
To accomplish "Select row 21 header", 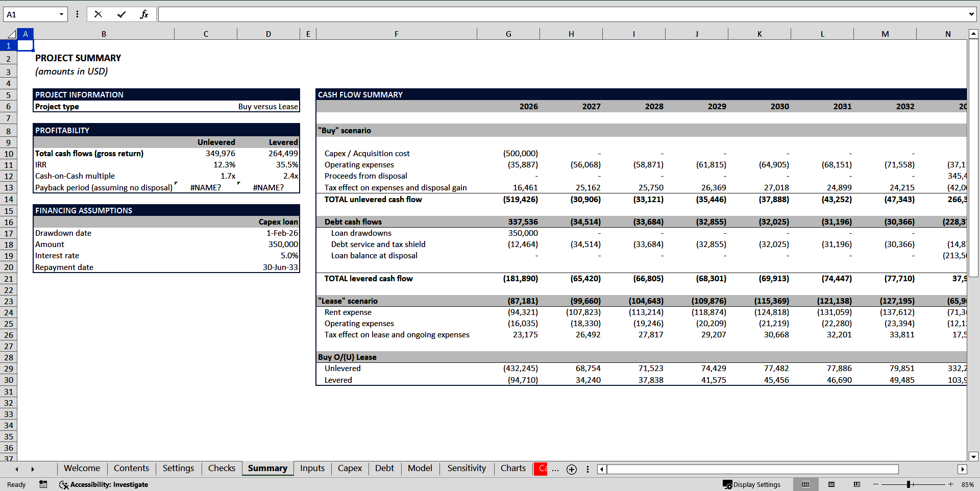I will [x=9, y=279].
